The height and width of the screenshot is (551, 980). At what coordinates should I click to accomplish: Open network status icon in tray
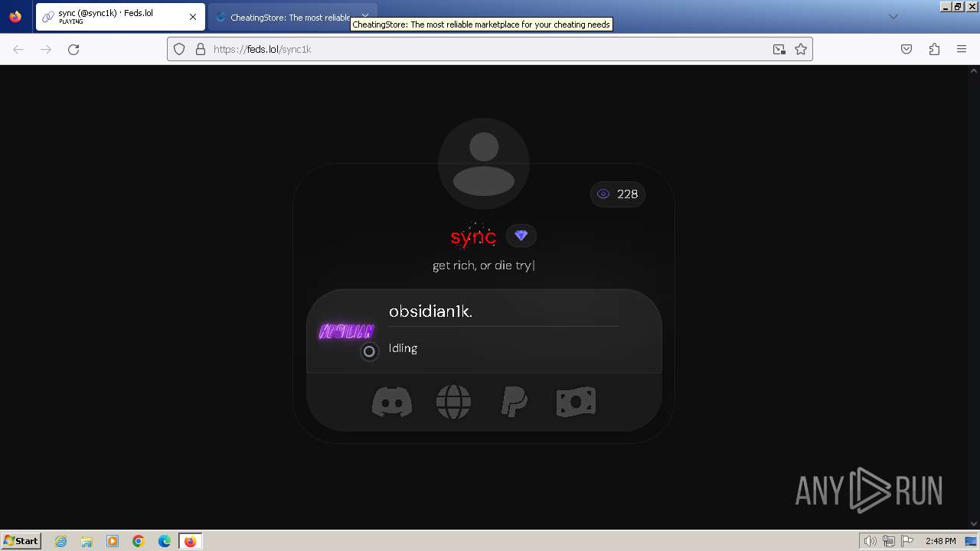point(889,541)
